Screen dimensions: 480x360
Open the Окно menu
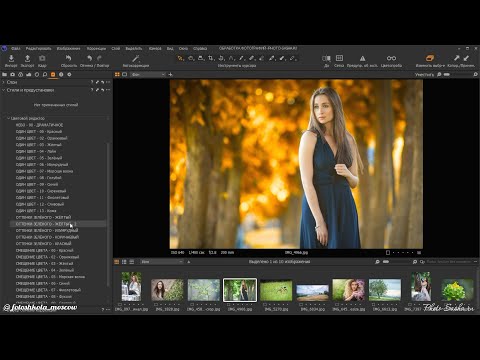pos(183,49)
